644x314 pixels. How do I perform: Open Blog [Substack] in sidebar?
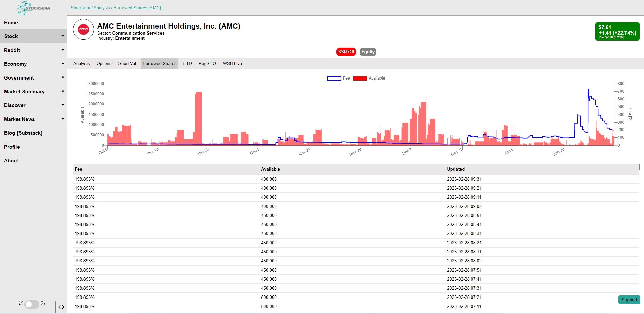pyautogui.click(x=23, y=133)
